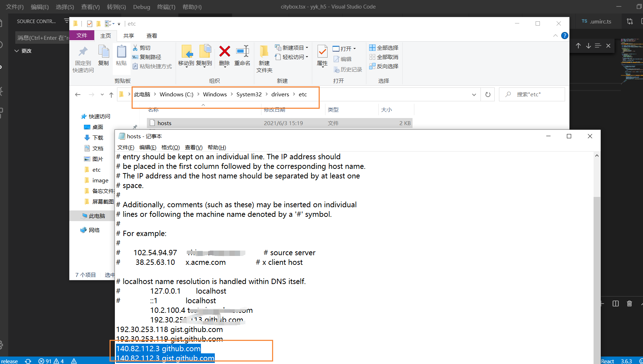
Task: Click the release branch in status bar
Action: click(x=10, y=361)
